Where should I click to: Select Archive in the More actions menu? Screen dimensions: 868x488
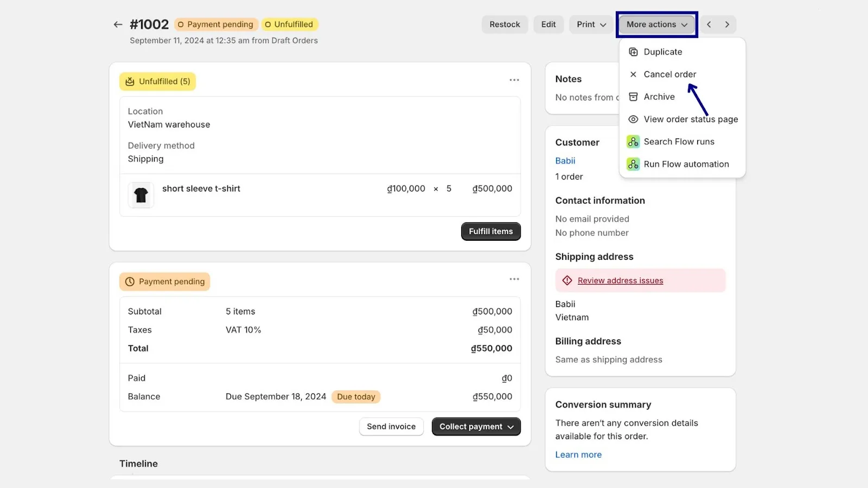(x=682, y=97)
